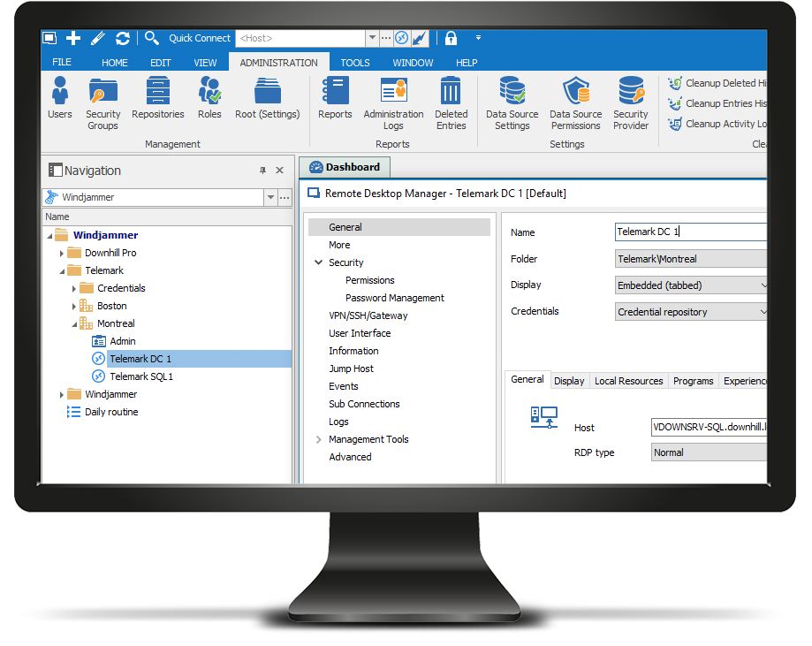Switch to the TOOLS ribbon tab

pos(354,62)
